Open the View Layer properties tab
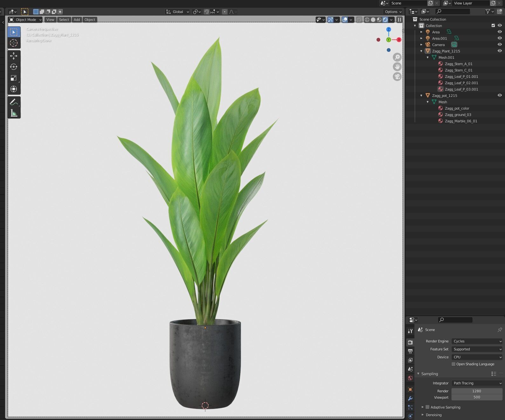Viewport: 505px width, 420px height. pyautogui.click(x=410, y=360)
